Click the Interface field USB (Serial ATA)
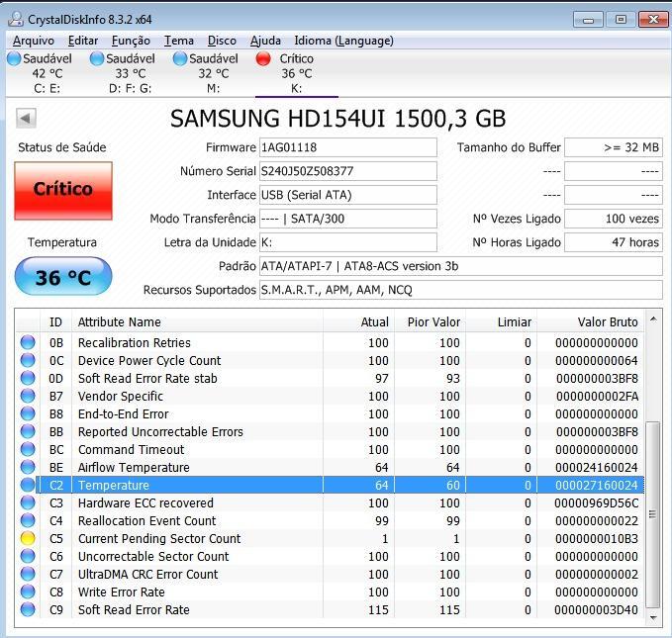This screenshot has height=638, width=672. pyautogui.click(x=348, y=195)
